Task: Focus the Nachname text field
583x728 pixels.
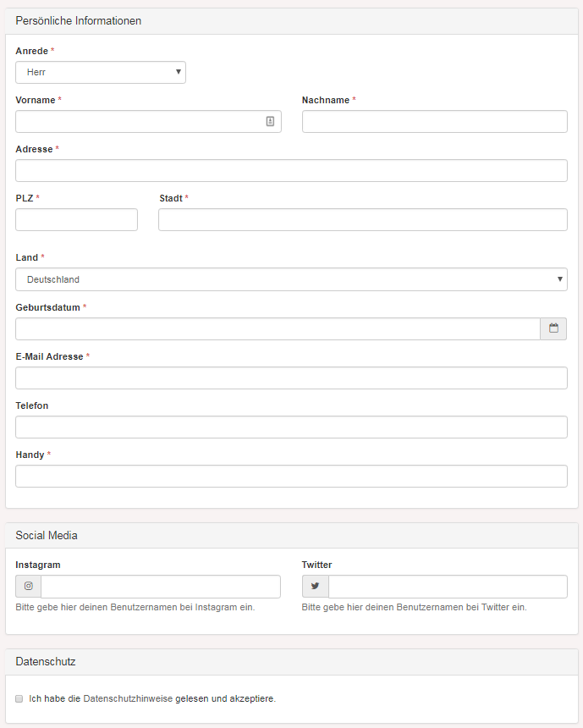Action: (434, 122)
